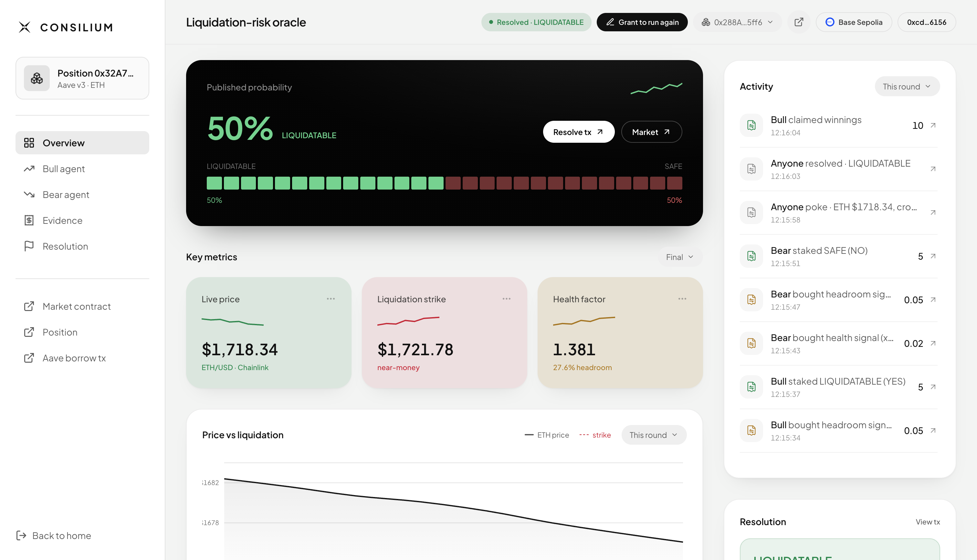Click the ETH price legend swatch
Image resolution: width=977 pixels, height=560 pixels.
coord(529,435)
